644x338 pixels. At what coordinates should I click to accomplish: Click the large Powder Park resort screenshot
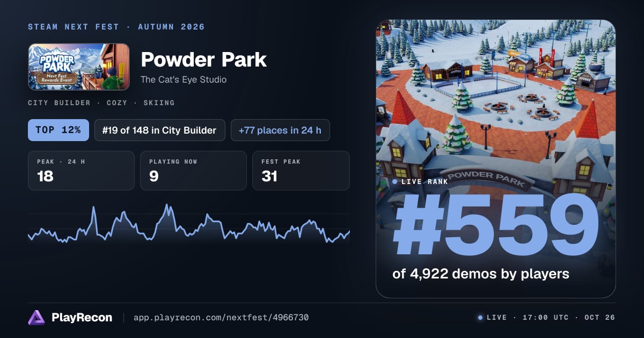click(x=496, y=159)
